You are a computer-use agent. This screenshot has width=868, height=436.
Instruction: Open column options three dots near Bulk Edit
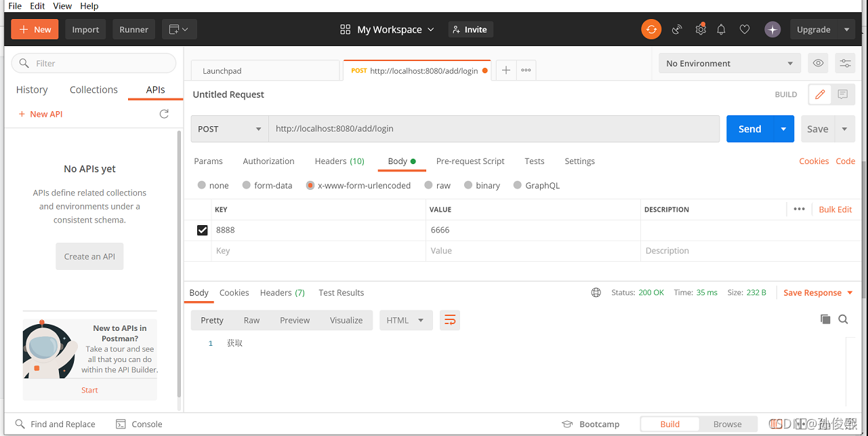pyautogui.click(x=800, y=209)
